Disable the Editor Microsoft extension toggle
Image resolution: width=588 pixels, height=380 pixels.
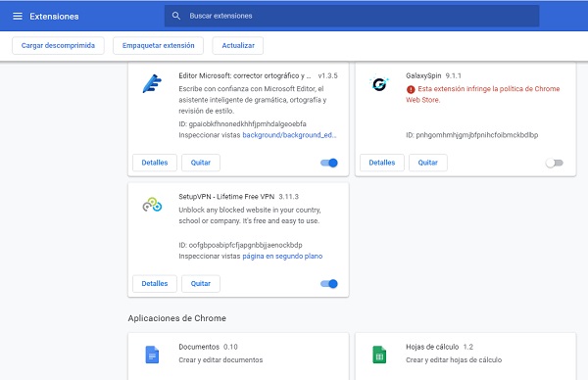(329, 163)
